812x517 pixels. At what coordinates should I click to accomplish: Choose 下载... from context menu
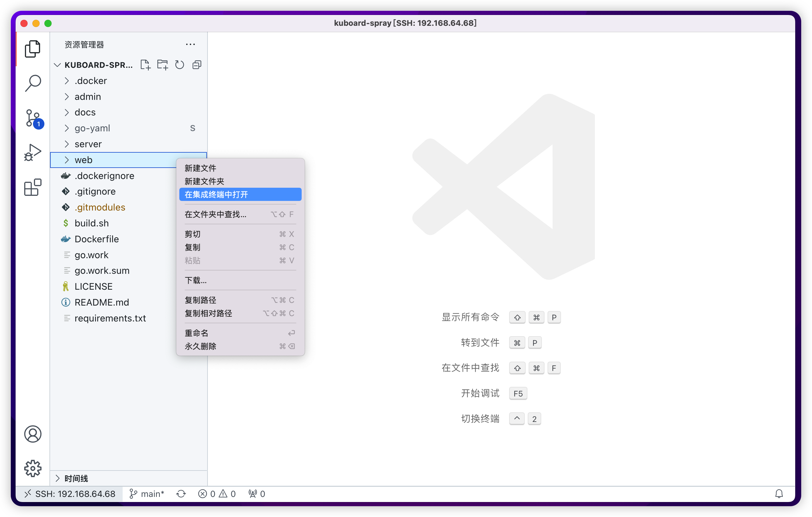(x=240, y=280)
